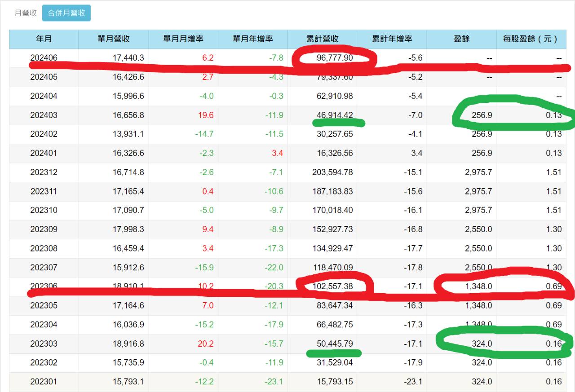The image size is (575, 392).
Task: Click cumulative revenue value 31,529.04
Action: tap(335, 362)
